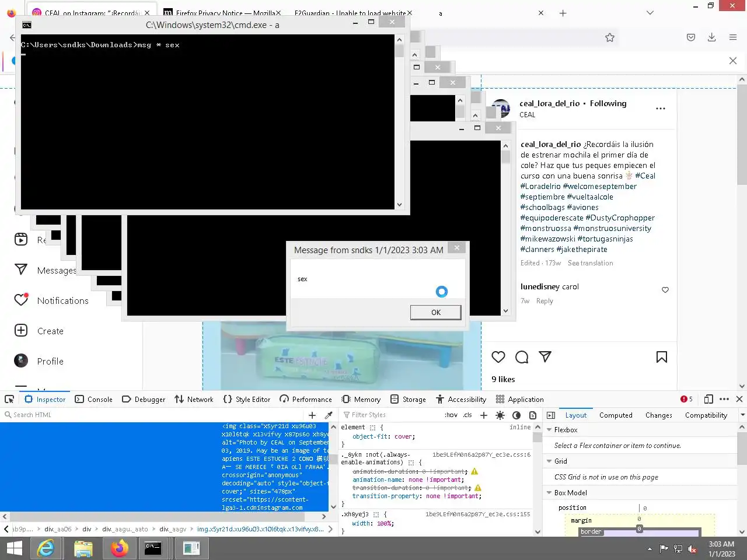
Task: Switch to the Debugger tab
Action: click(x=144, y=400)
